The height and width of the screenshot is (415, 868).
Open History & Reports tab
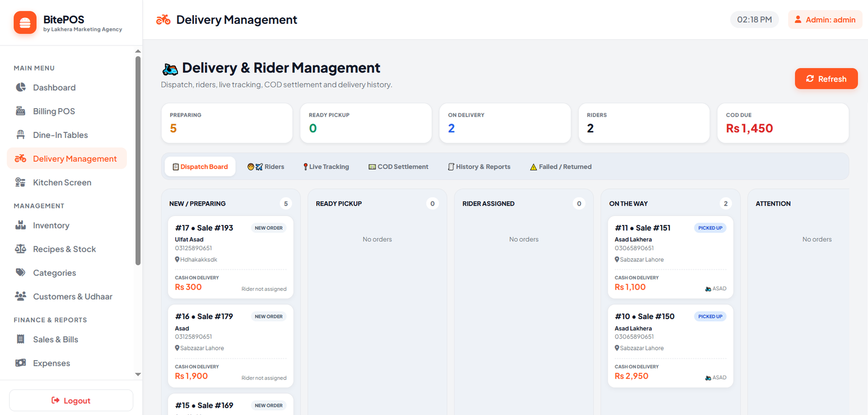coord(479,167)
